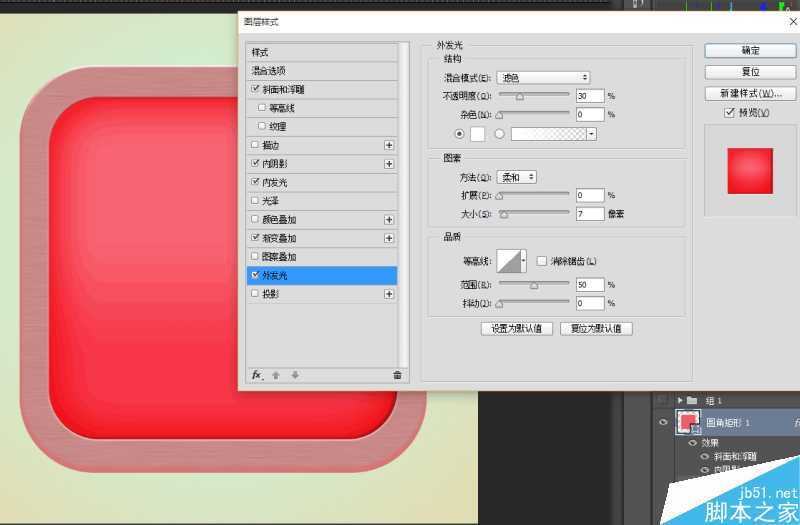
Task: Enable the 投影 checkbox
Action: point(255,293)
